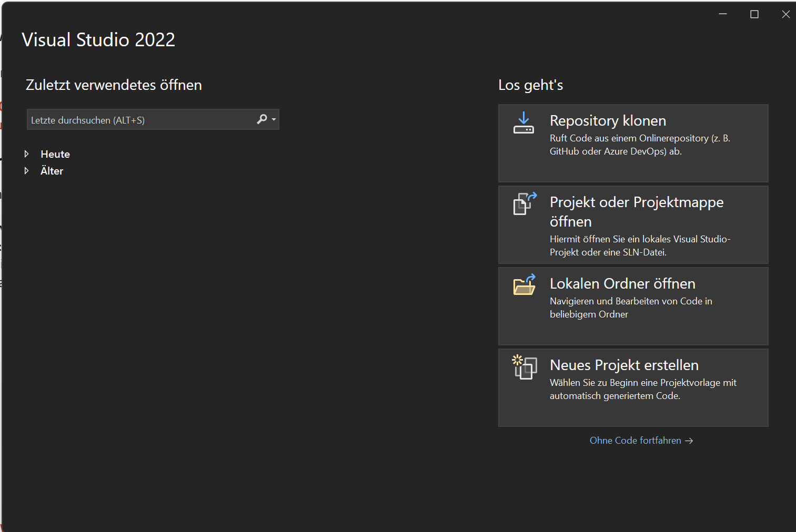
Task: Click the Projekt oder Projektmappe öffnen icon
Action: (525, 204)
